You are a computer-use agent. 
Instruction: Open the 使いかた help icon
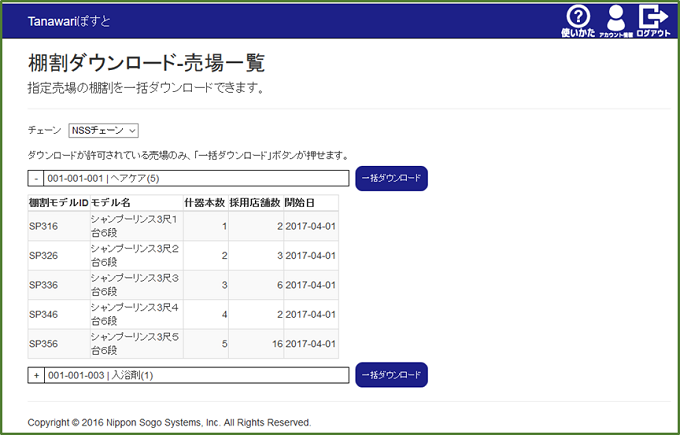click(x=578, y=20)
